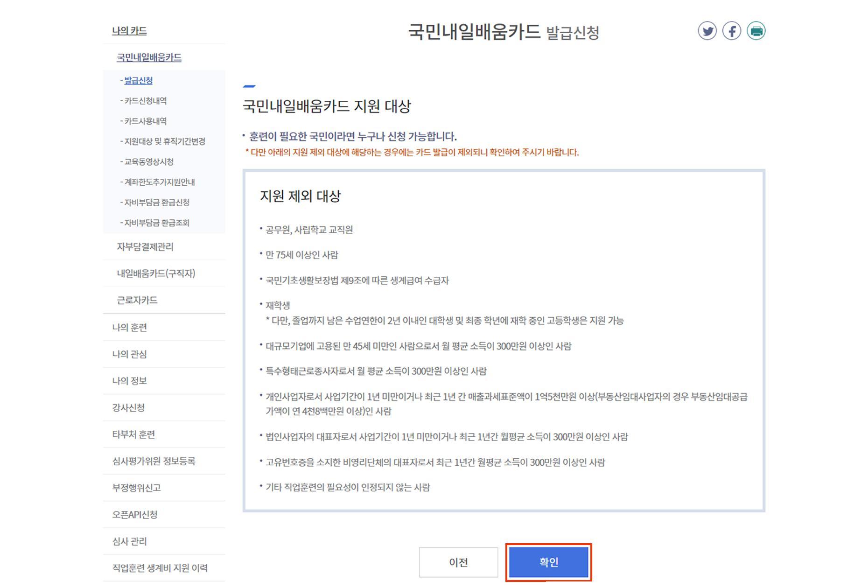Select 발급신청 submenu item

(x=138, y=80)
